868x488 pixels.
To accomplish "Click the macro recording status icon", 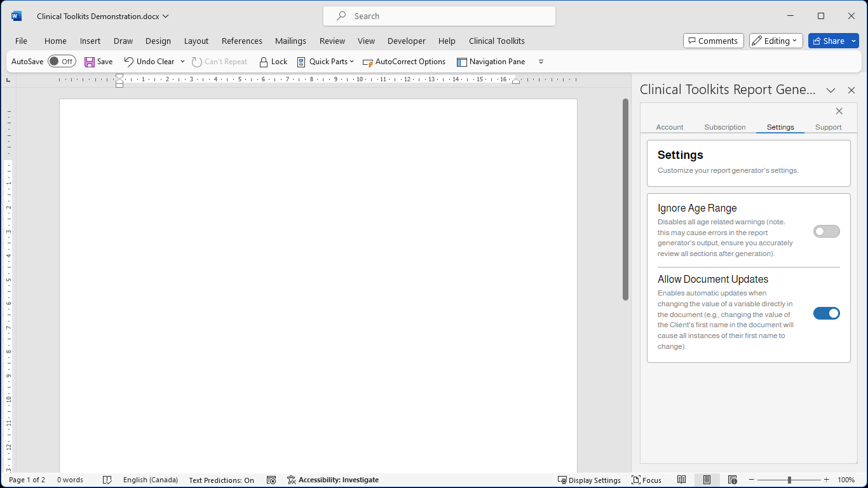I will click(271, 480).
